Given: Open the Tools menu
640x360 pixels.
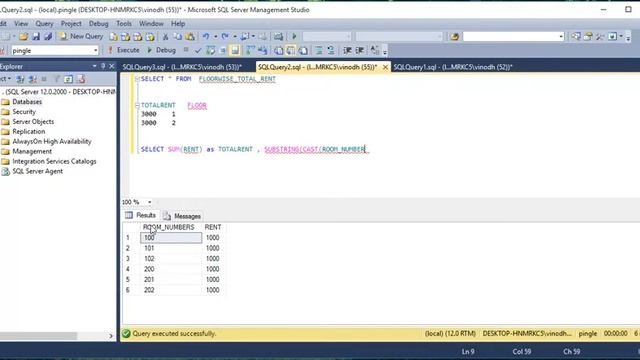Looking at the screenshot, I should (x=124, y=24).
